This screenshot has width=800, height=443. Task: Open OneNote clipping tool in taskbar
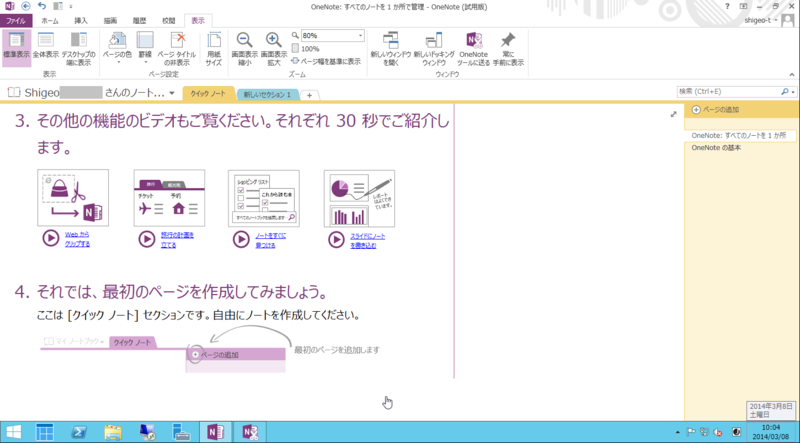coord(249,433)
